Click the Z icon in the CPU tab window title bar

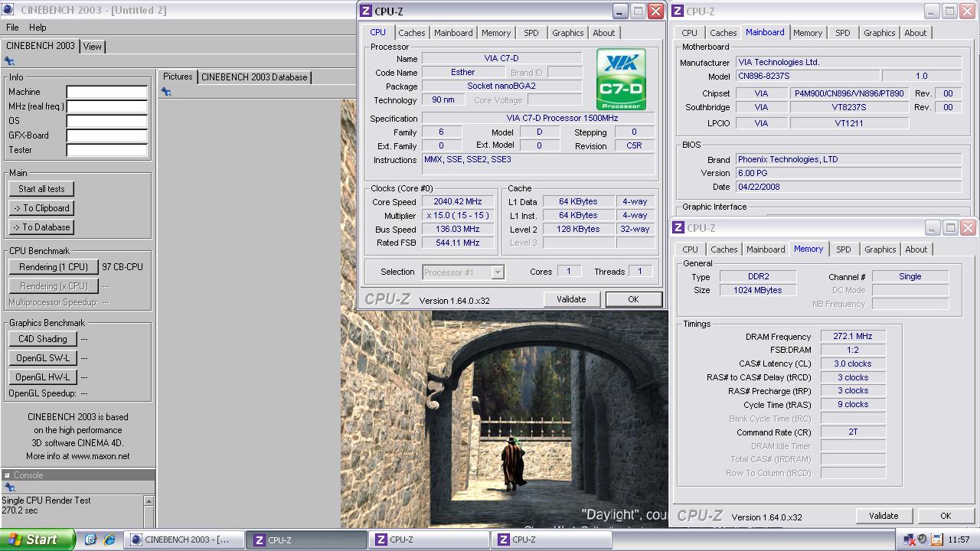click(x=366, y=11)
